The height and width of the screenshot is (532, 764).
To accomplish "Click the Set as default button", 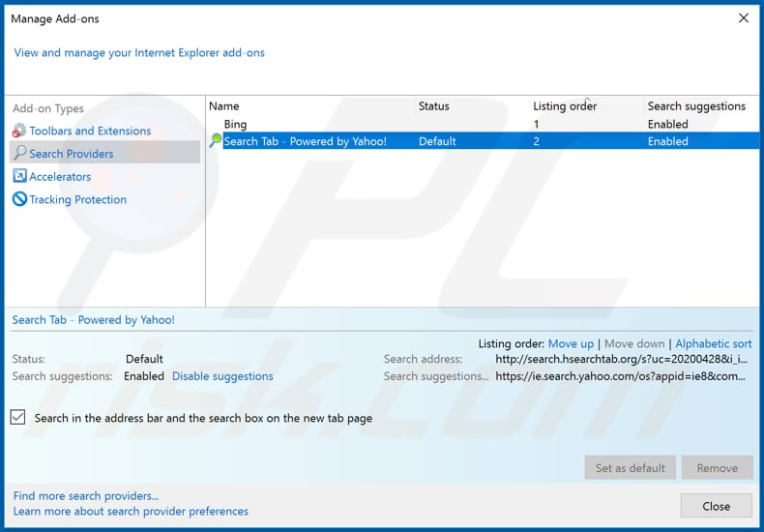I will (630, 468).
